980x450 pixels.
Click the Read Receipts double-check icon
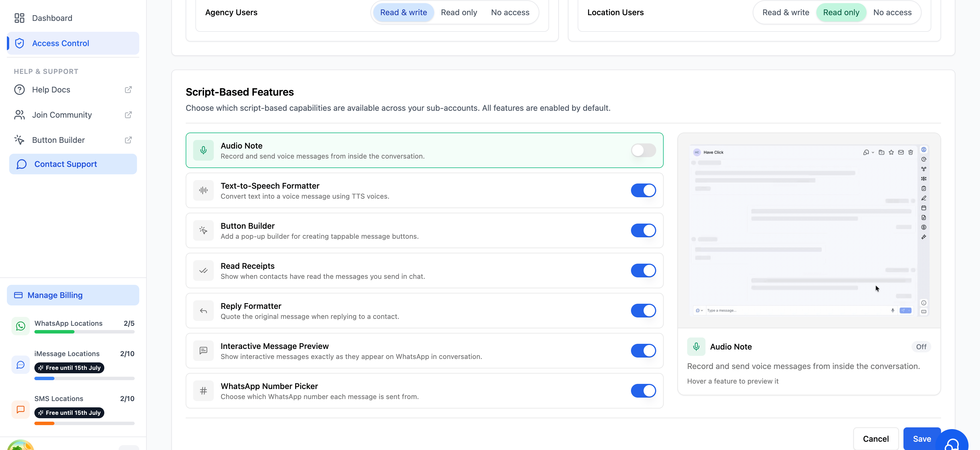tap(203, 271)
